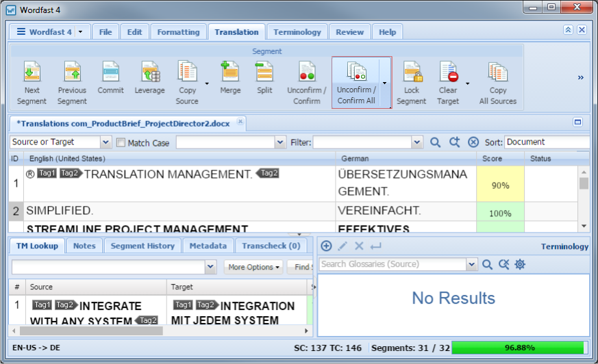This screenshot has width=598, height=364.
Task: Open the Metadata tab
Action: pyautogui.click(x=208, y=246)
